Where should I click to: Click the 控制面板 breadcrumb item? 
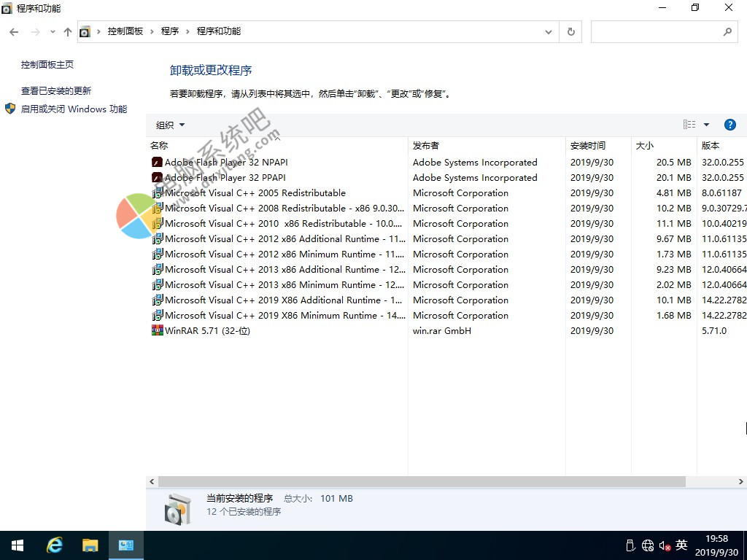pyautogui.click(x=125, y=31)
